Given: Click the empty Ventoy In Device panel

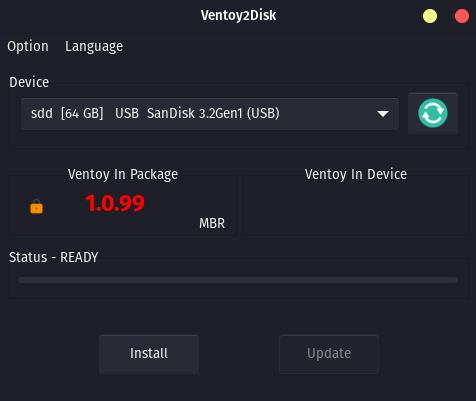Looking at the screenshot, I should click(x=356, y=208).
